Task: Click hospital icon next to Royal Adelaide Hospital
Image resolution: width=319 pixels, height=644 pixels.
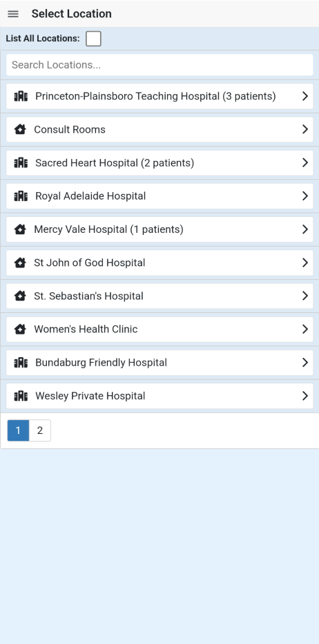Action: (21, 196)
